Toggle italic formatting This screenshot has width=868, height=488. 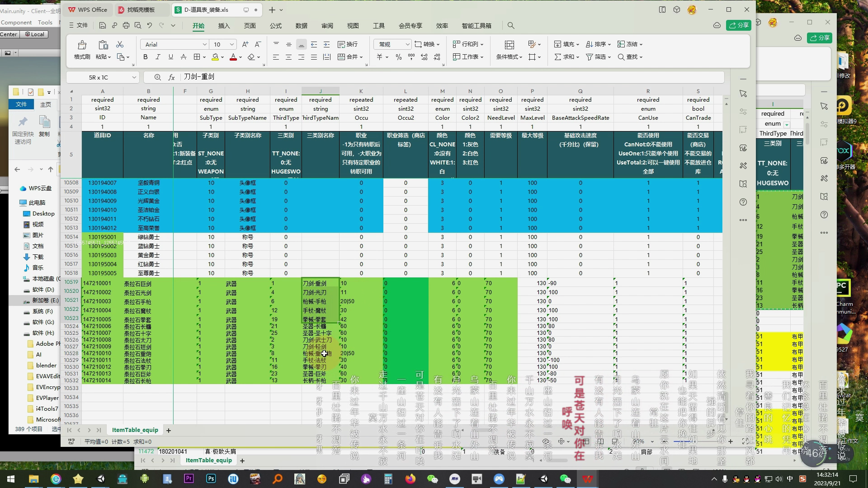[x=158, y=57]
